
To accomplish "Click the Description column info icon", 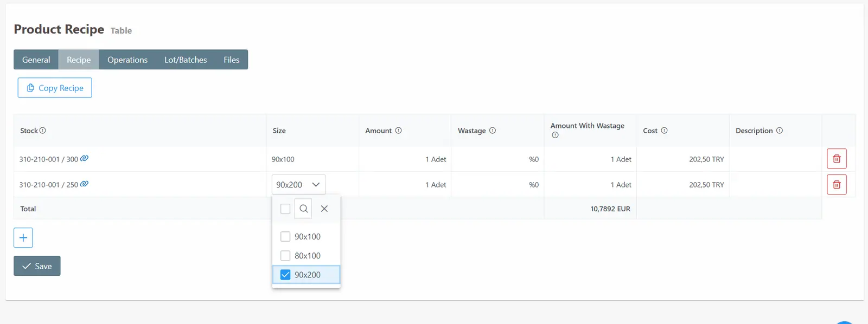I will (780, 131).
